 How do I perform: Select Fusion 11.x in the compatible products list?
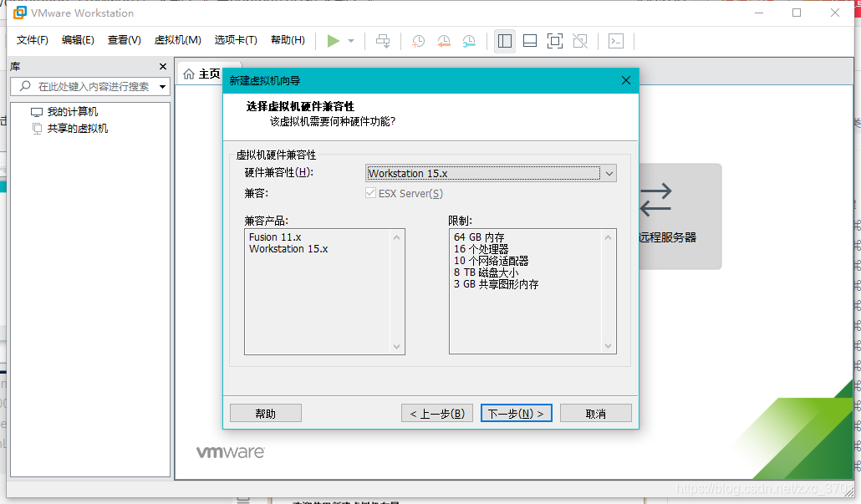click(275, 237)
